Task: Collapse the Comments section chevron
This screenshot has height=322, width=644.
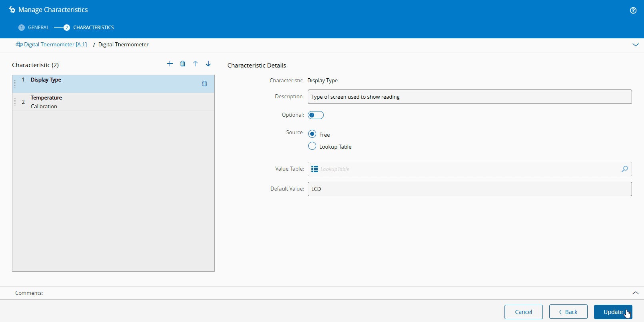Action: [635, 293]
